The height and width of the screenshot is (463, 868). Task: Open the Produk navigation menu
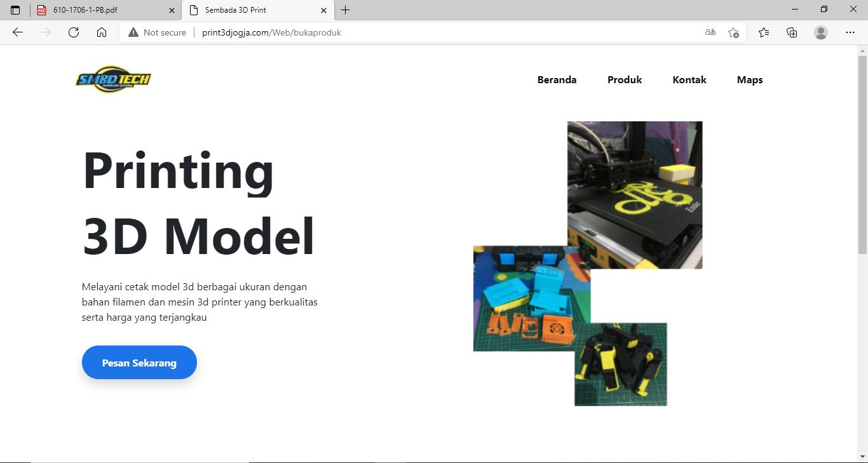pyautogui.click(x=624, y=79)
